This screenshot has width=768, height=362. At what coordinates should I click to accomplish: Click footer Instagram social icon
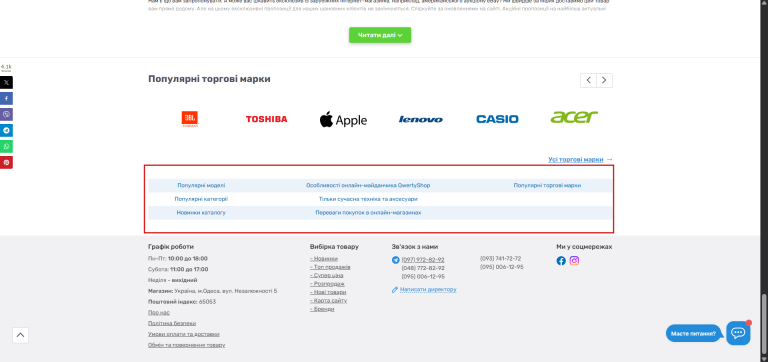click(x=575, y=261)
